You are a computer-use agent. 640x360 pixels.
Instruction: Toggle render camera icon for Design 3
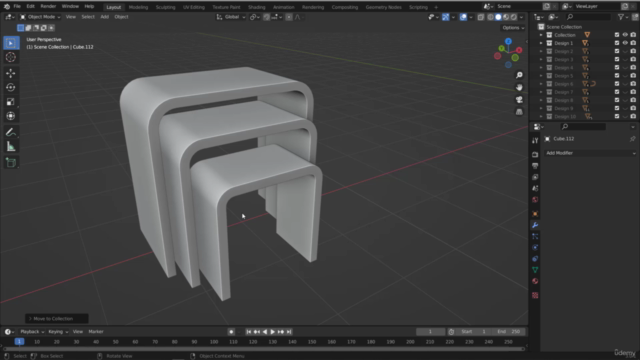pyautogui.click(x=633, y=60)
